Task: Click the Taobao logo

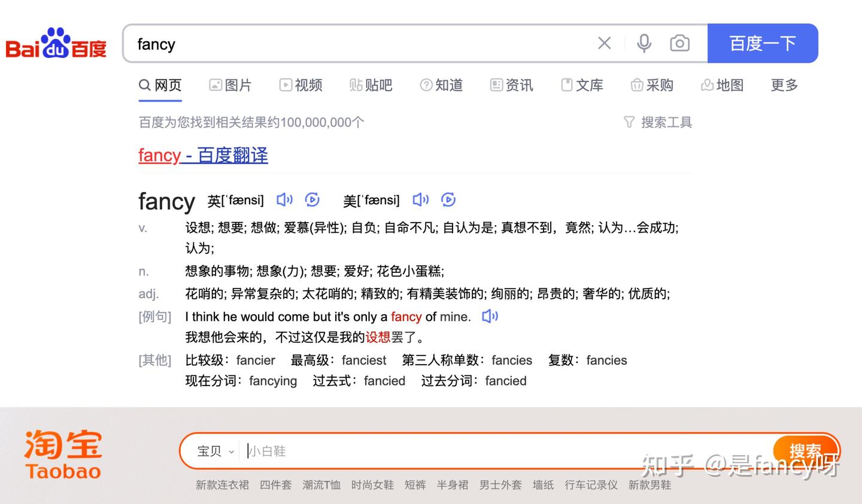Action: tap(63, 455)
